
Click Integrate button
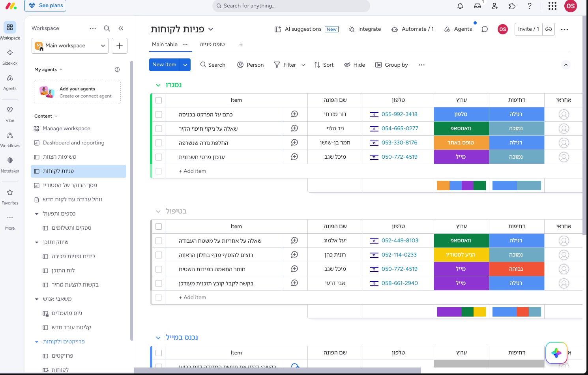click(x=365, y=29)
